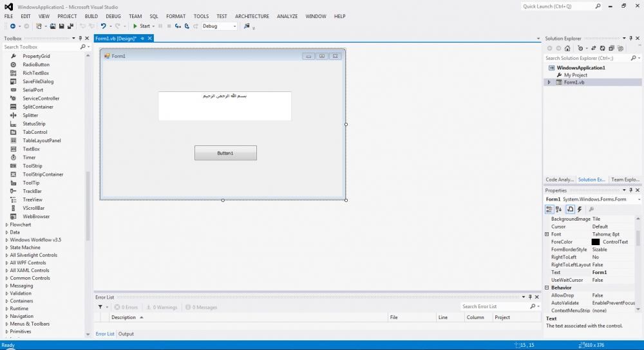Screen dimensions: 644x350
Task: Click the New Project toolbar icon
Action: pyautogui.click(x=39, y=26)
